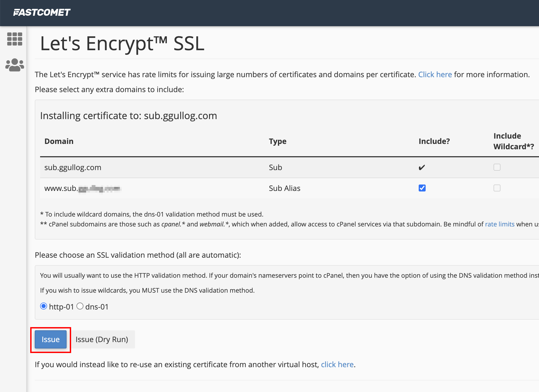Viewport: 539px width, 392px height.
Task: Click the Include Wildcard*? column header
Action: (x=513, y=141)
